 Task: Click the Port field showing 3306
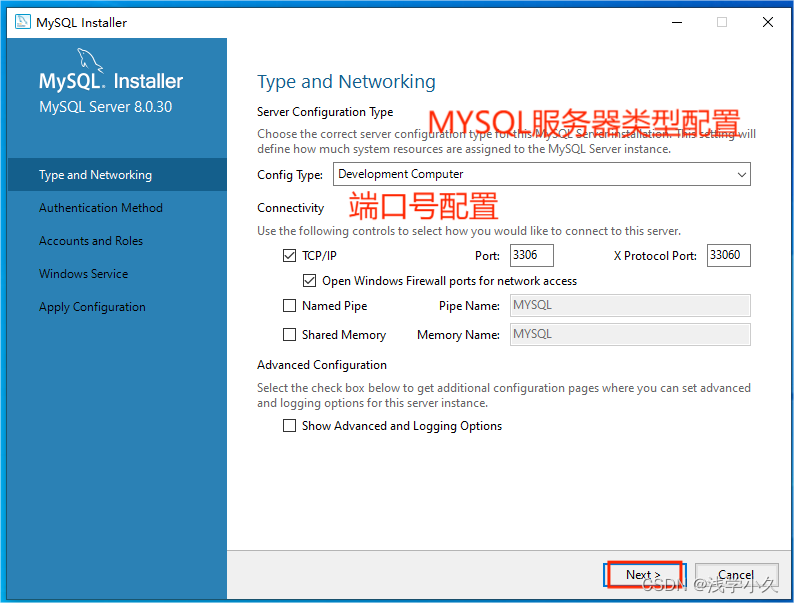[532, 255]
